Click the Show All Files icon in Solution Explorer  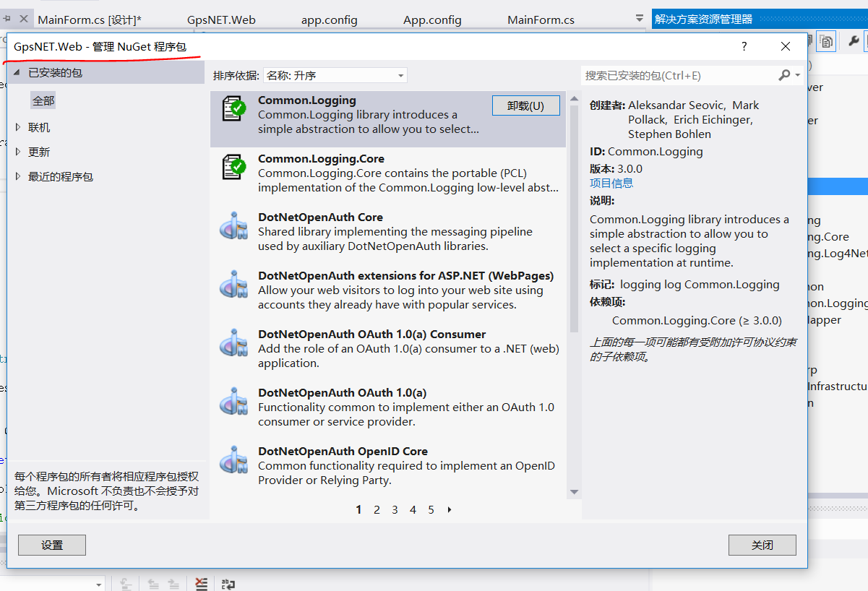point(826,40)
